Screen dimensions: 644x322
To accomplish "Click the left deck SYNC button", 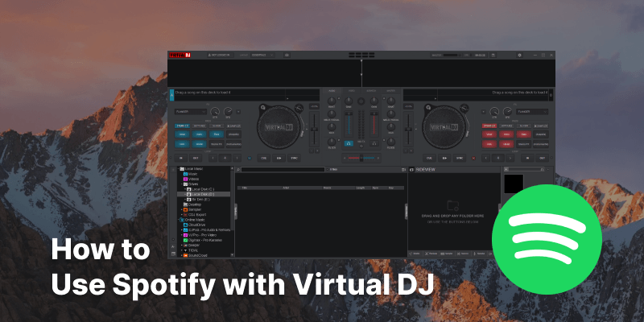I will click(x=294, y=158).
